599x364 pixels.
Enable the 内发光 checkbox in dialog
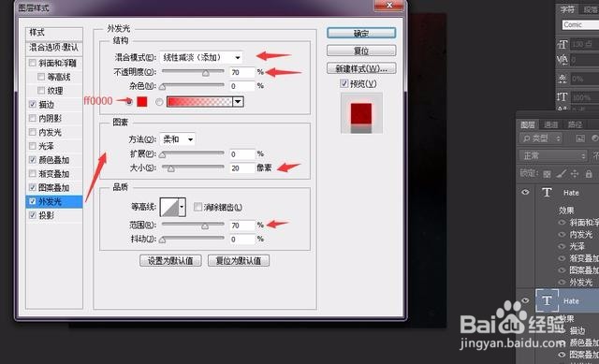(33, 132)
